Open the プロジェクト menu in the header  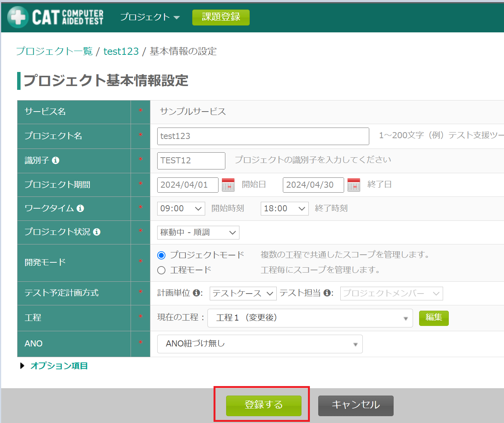coord(150,17)
